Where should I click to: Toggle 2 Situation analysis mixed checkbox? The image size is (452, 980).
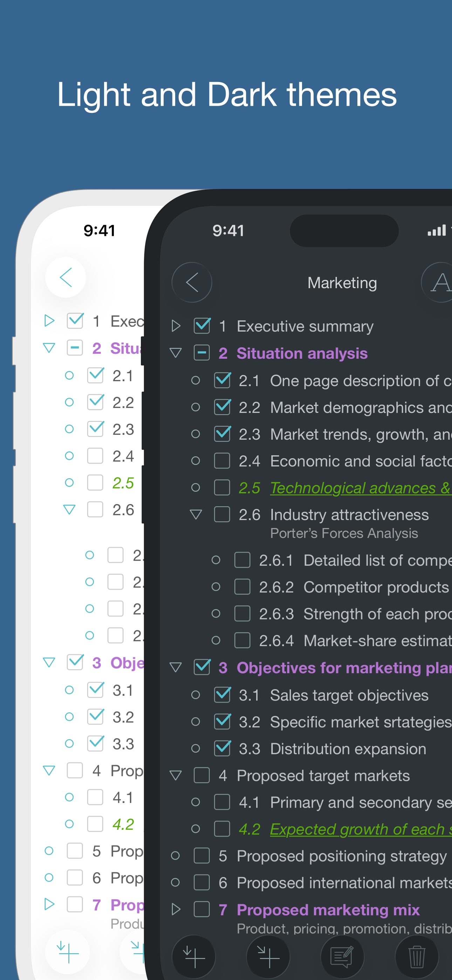point(202,353)
